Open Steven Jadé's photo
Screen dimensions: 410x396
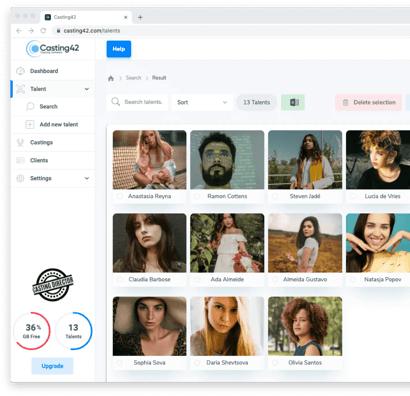click(305, 160)
